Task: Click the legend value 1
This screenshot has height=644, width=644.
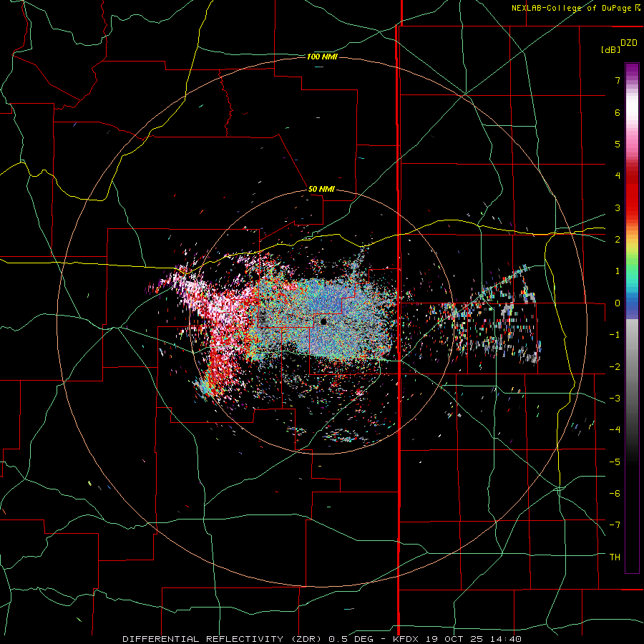Action: coord(618,271)
